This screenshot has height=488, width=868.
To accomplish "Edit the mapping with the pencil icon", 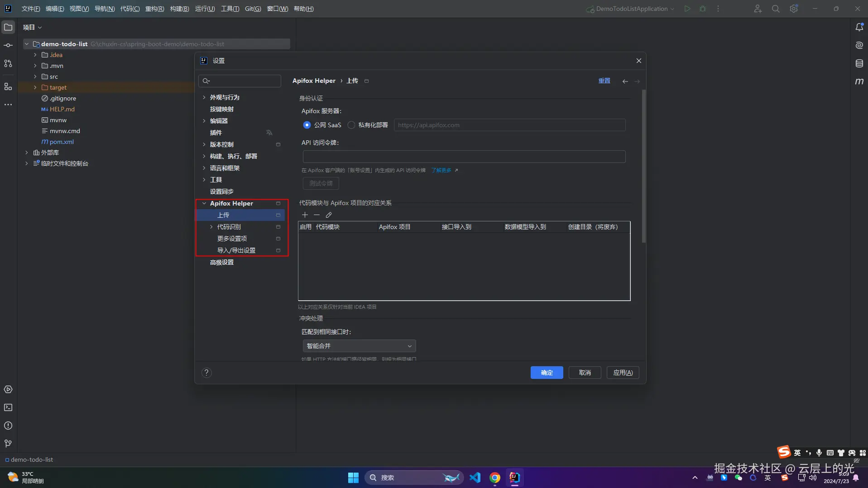I will tap(329, 215).
